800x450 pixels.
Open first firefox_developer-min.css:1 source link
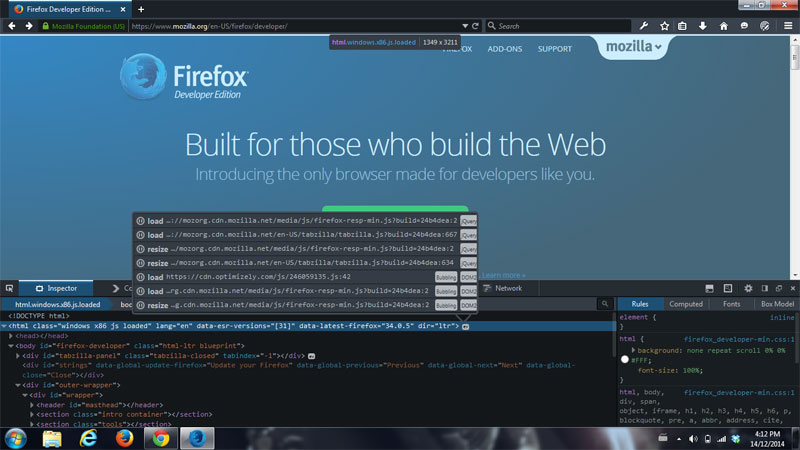pyautogui.click(x=739, y=339)
